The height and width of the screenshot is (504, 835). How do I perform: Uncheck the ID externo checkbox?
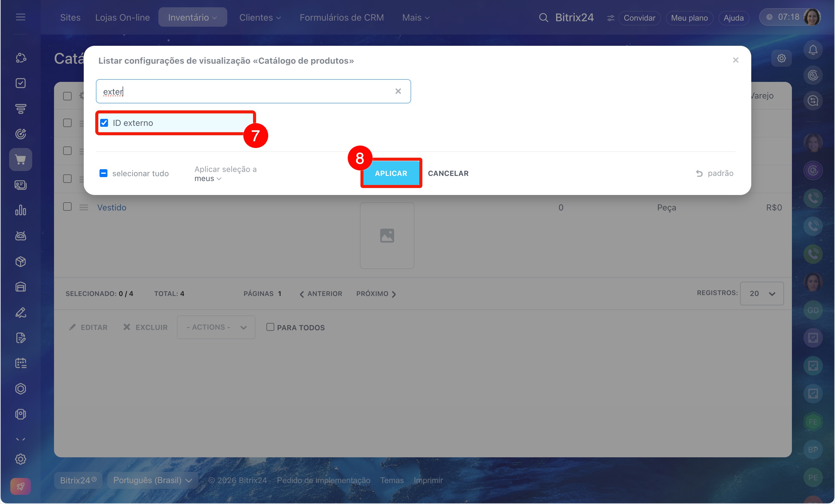(104, 123)
